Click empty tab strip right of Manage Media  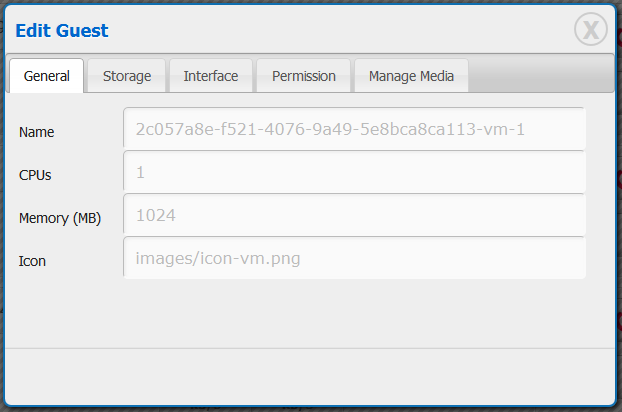click(540, 75)
